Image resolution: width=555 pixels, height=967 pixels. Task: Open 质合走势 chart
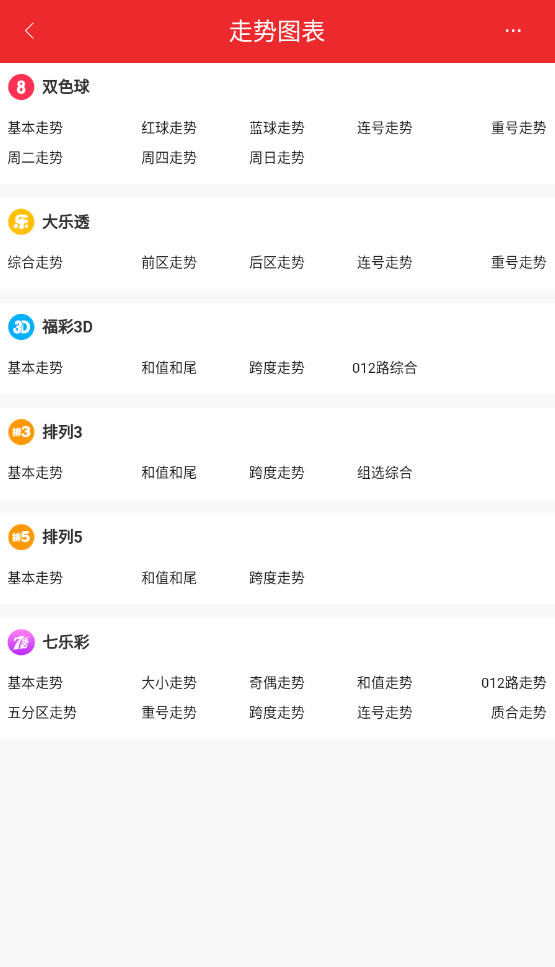click(x=519, y=712)
